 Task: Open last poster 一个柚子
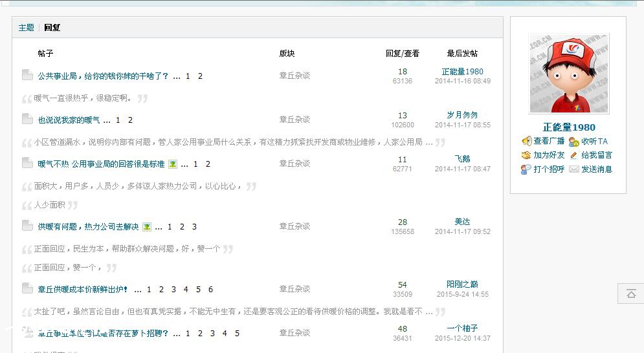pos(463,328)
